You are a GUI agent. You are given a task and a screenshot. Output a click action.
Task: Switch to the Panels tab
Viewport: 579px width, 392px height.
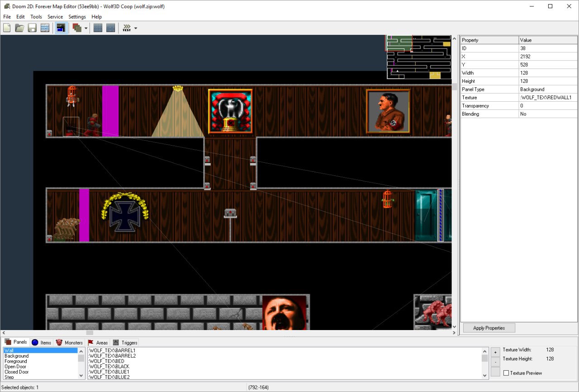16,342
